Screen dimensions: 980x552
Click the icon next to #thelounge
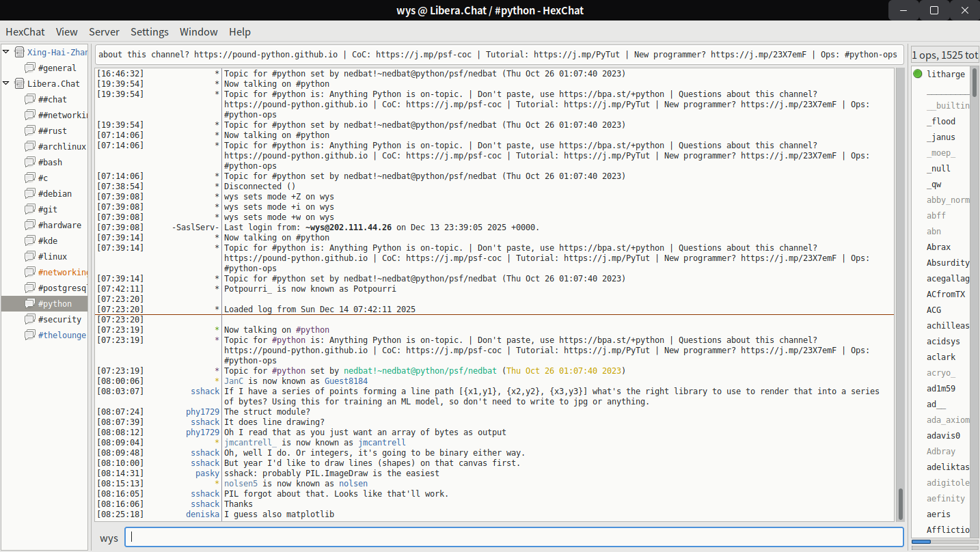coord(29,335)
